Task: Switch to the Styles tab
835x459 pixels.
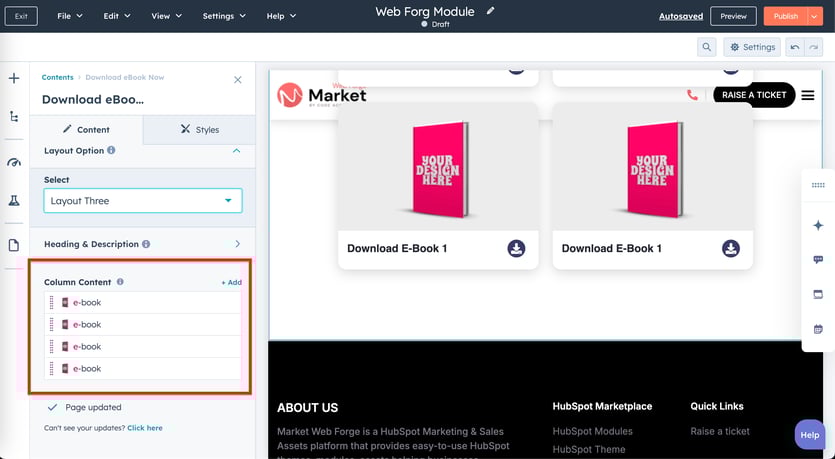Action: pos(199,129)
